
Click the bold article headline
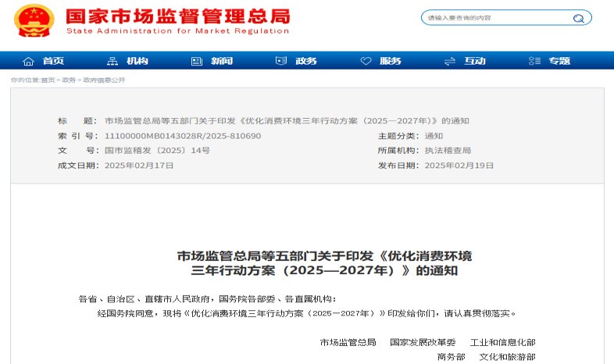pos(325,263)
